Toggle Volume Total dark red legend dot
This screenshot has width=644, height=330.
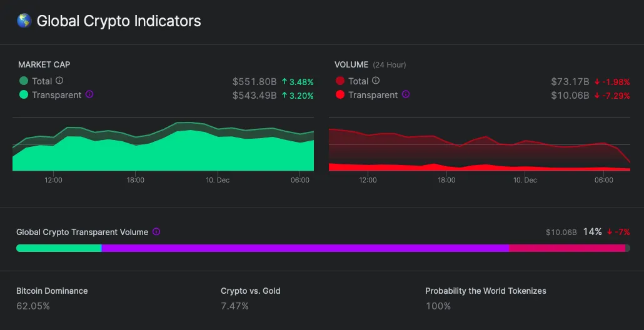pyautogui.click(x=340, y=81)
